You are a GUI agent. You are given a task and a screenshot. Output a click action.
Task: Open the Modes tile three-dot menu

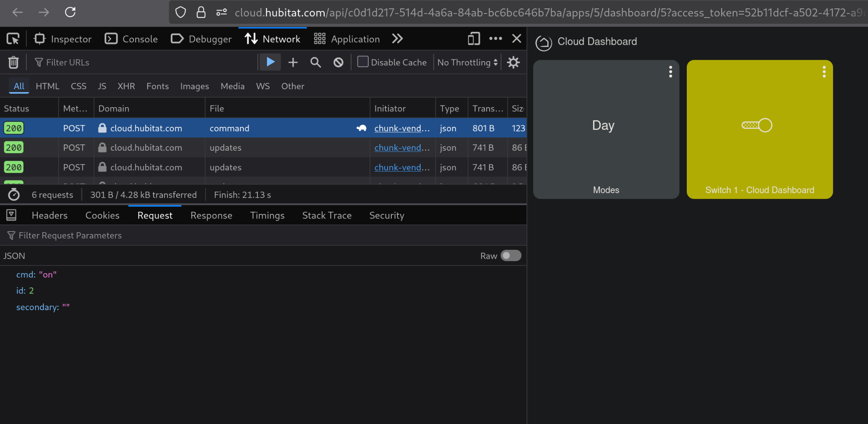click(670, 72)
